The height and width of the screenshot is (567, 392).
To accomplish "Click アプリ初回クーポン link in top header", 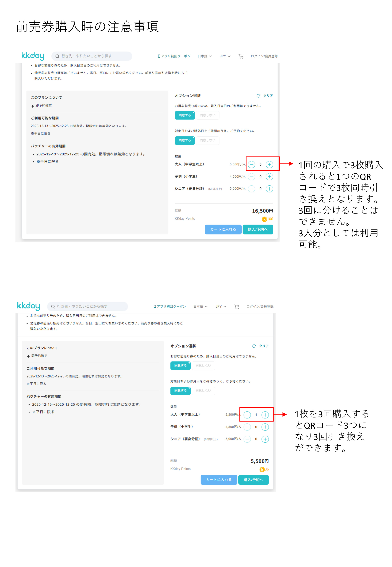I will click(x=174, y=56).
